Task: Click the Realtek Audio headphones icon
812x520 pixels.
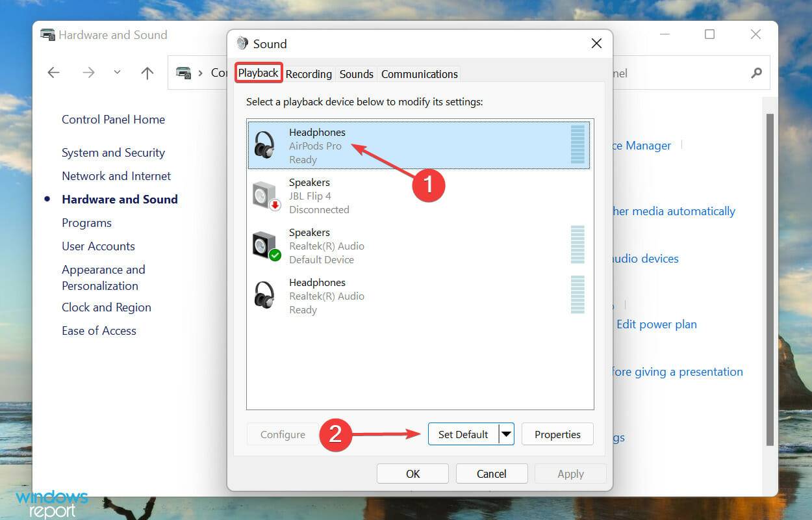Action: (x=265, y=296)
